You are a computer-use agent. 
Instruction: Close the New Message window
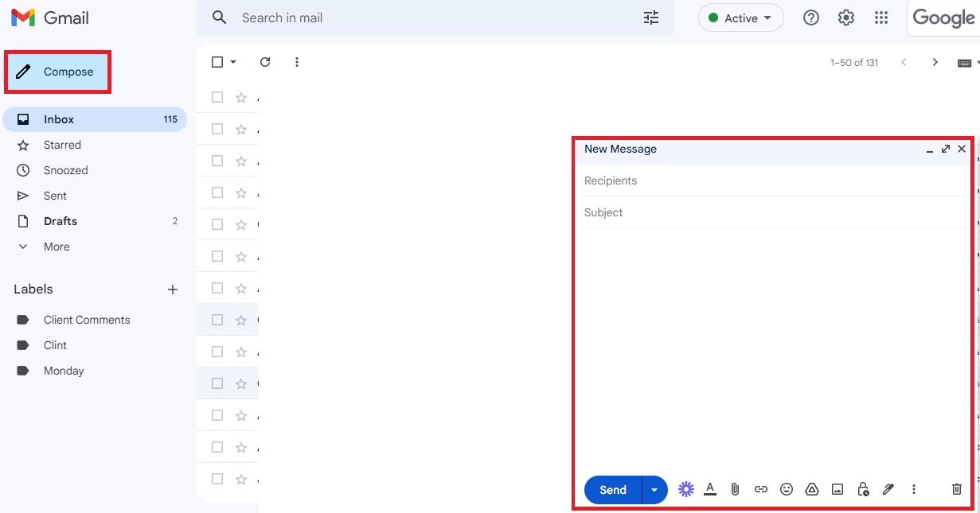[x=962, y=149]
